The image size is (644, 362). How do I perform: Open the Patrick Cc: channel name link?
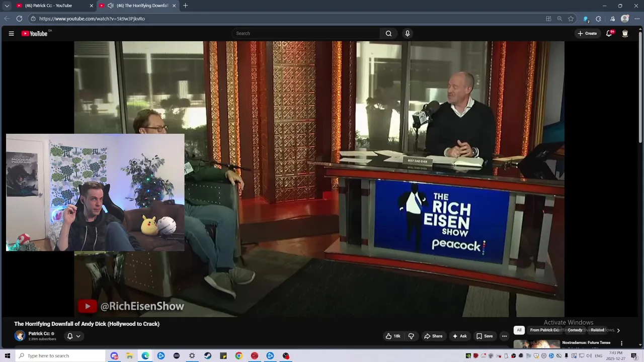[39, 333]
